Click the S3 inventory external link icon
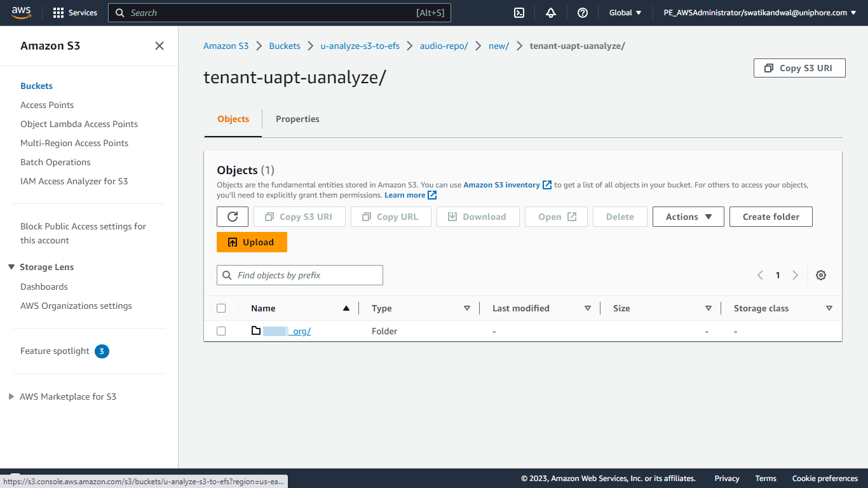 tap(547, 185)
